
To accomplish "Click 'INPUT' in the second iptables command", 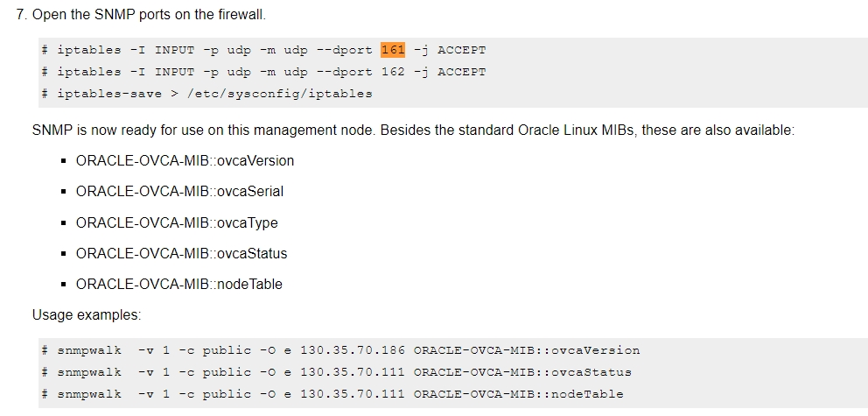I will tap(174, 72).
